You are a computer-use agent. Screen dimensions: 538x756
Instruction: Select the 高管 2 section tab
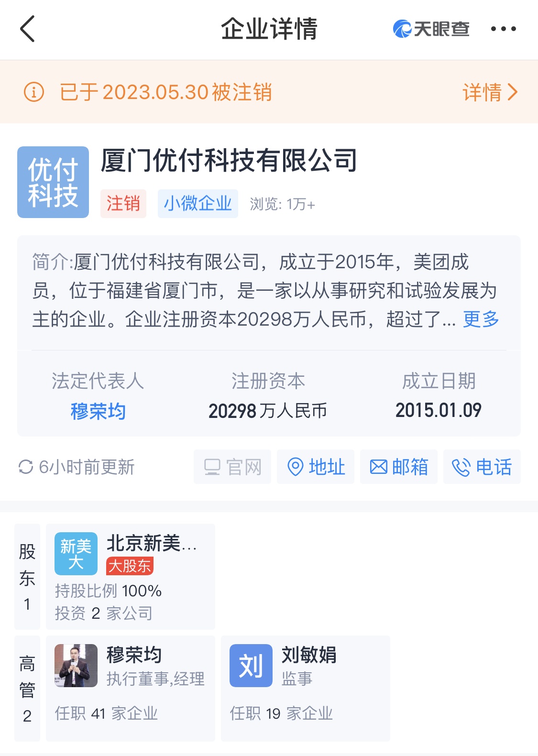(27, 689)
